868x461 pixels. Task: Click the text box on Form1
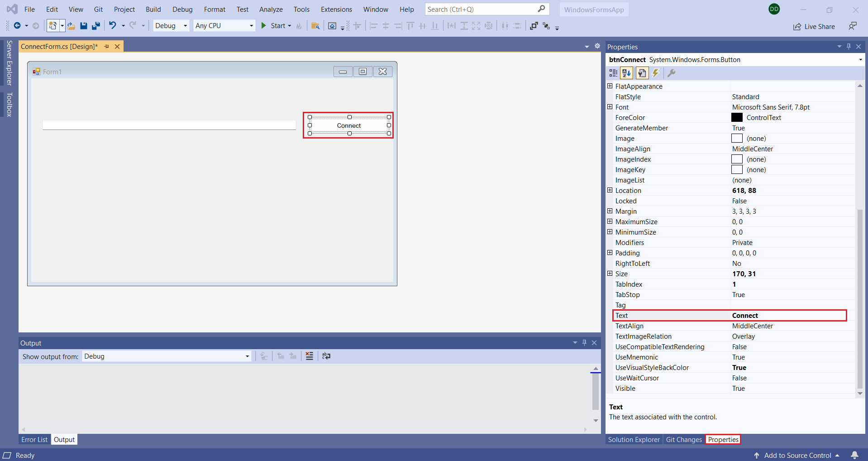click(x=169, y=125)
